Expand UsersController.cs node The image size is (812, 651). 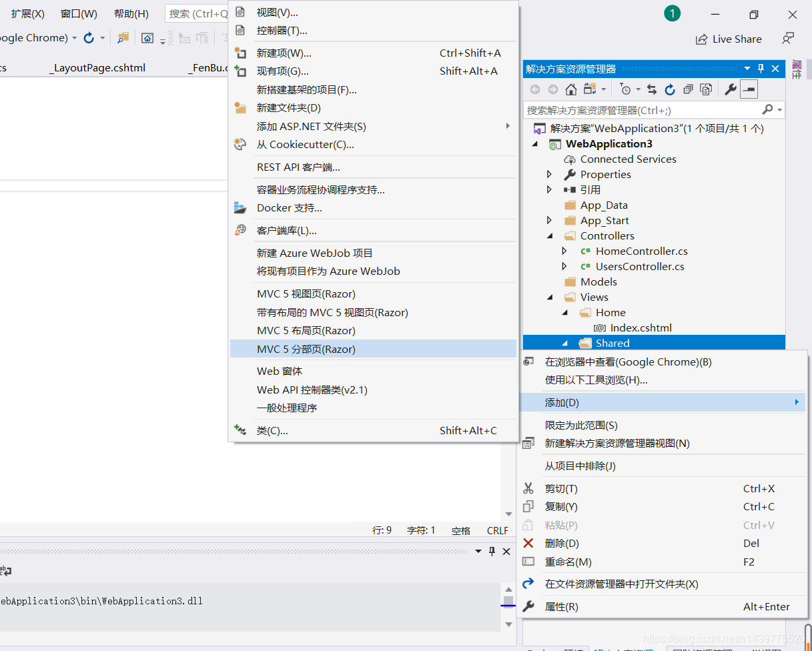point(564,267)
